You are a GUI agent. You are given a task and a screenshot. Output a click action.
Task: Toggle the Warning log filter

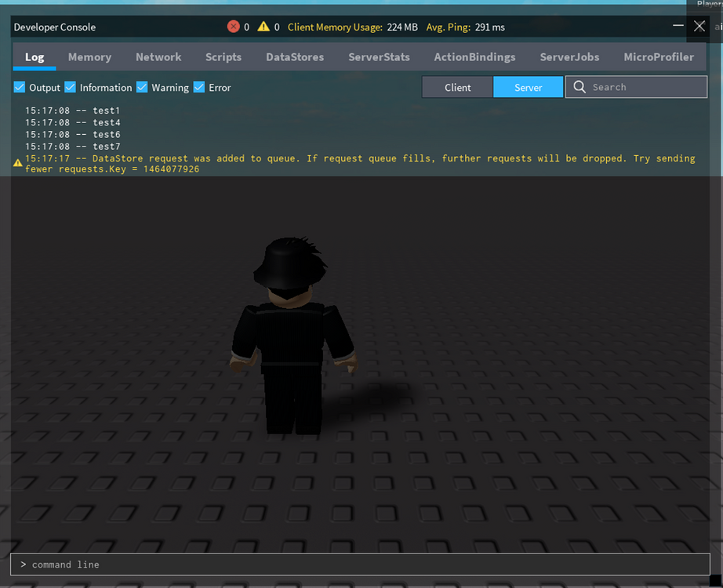coord(142,87)
